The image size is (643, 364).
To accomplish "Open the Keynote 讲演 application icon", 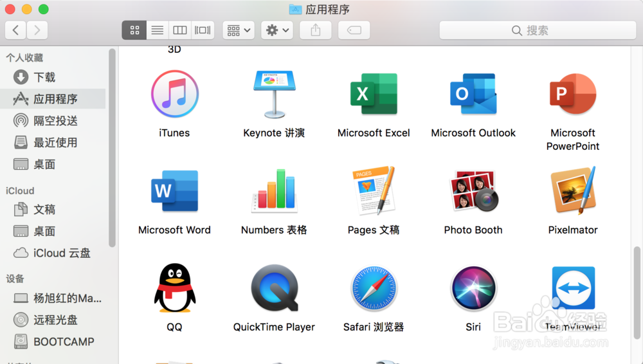I will (x=274, y=94).
